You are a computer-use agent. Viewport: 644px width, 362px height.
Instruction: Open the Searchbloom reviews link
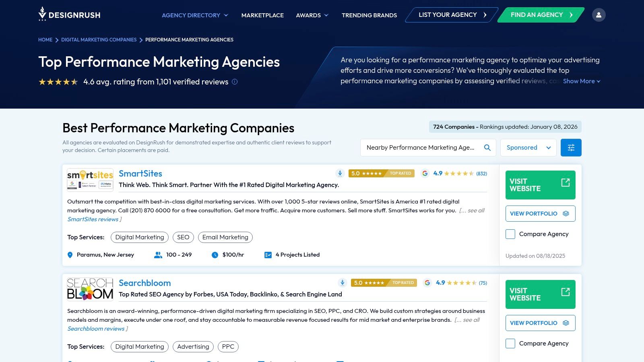tap(96, 329)
